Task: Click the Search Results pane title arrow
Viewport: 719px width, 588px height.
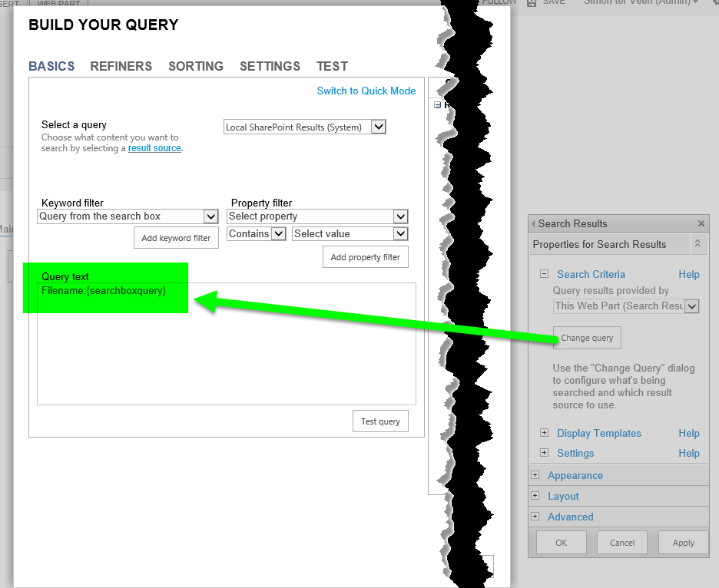Action: [533, 223]
